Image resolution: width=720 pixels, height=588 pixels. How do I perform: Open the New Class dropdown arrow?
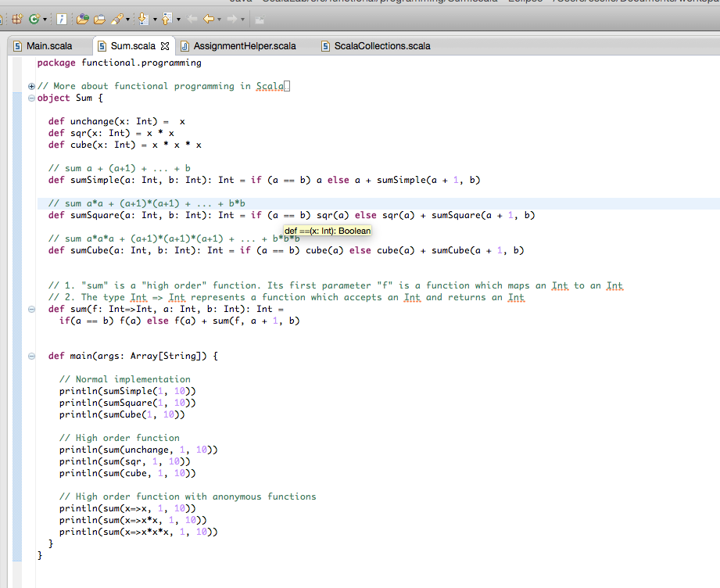[x=45, y=20]
